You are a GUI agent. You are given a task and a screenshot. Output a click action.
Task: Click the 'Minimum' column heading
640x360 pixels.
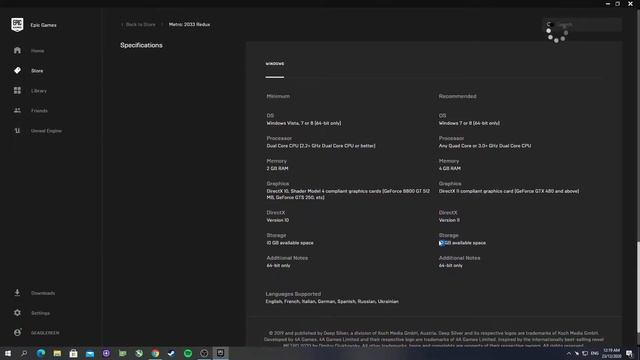click(x=278, y=96)
